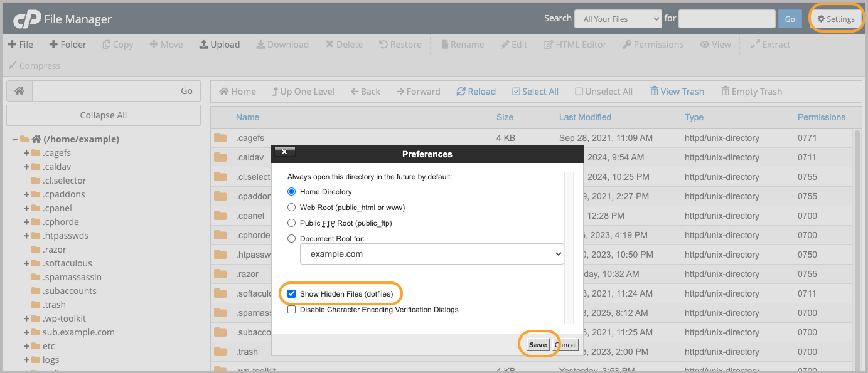Viewport: 868px width, 373px height.
Task: Select All files in the toolbar
Action: tap(535, 92)
